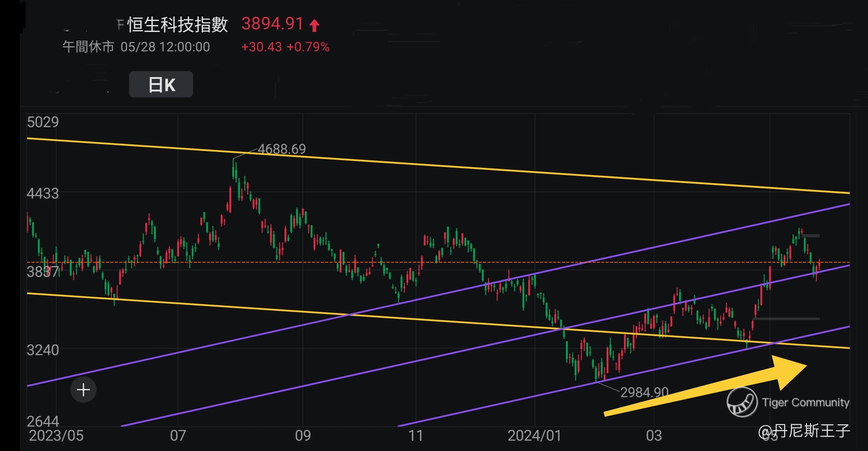Click the +0.79% percentage change

[308, 47]
